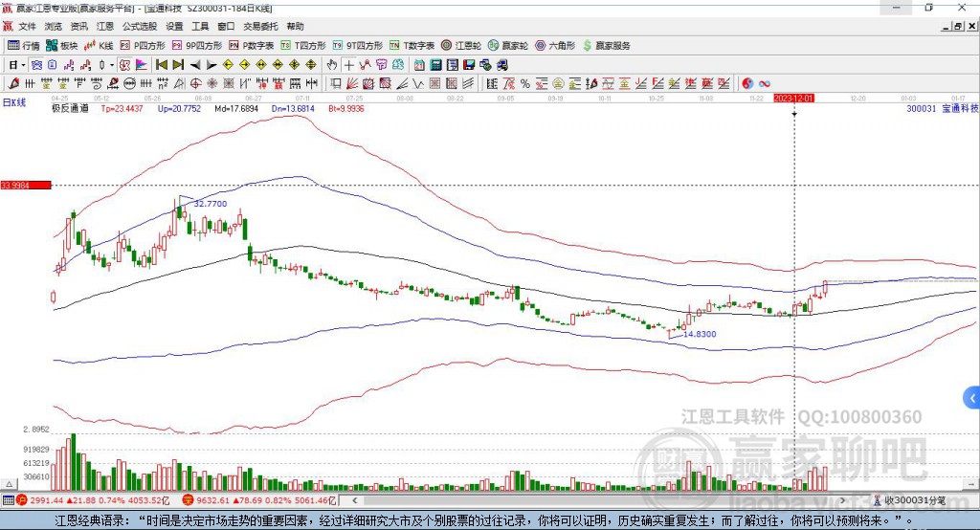Click the truck icon in toolbar
The height and width of the screenshot is (530, 980).
tap(501, 65)
